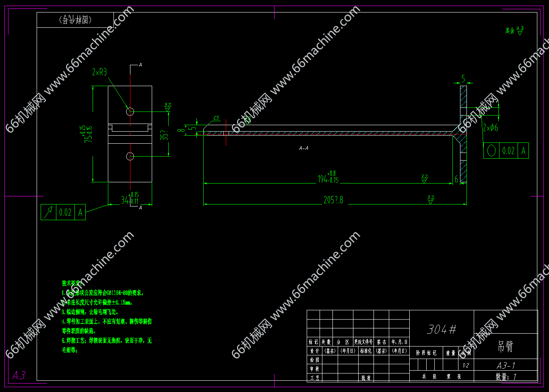Select the roughness symbol on the 194 dimension line
This screenshot has width=549, height=392.
tap(424, 179)
